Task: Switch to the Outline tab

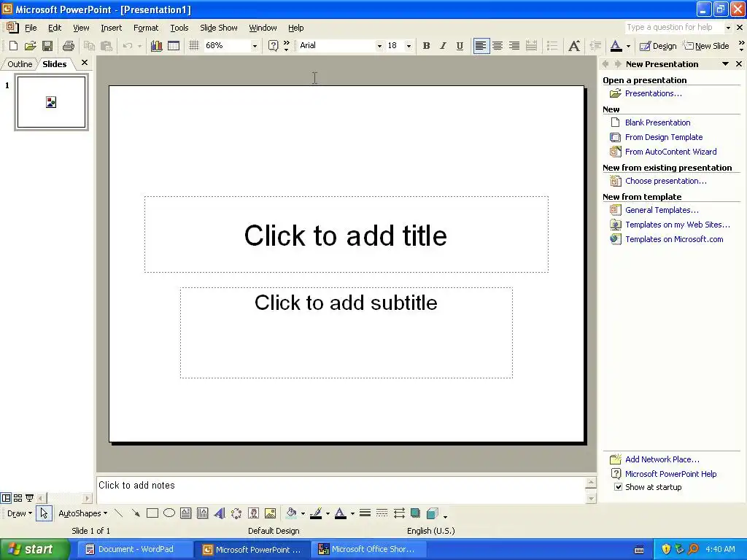Action: tap(20, 64)
